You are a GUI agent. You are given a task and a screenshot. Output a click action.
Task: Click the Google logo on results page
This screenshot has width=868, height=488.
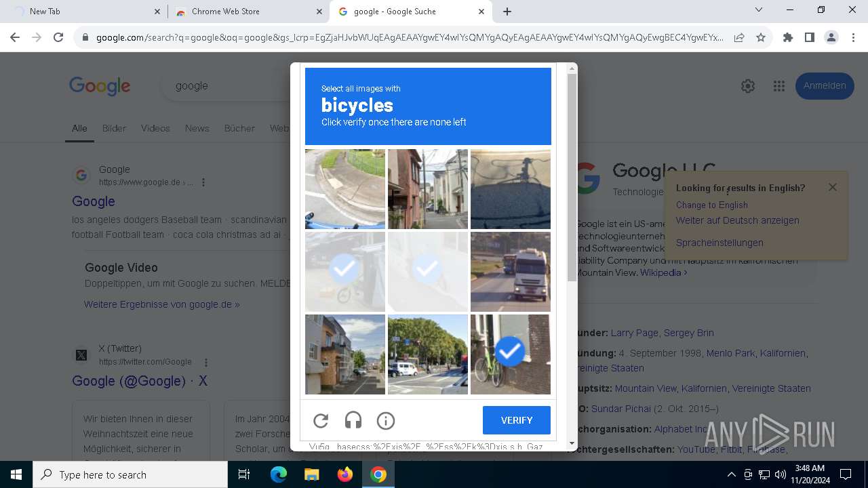click(x=100, y=86)
